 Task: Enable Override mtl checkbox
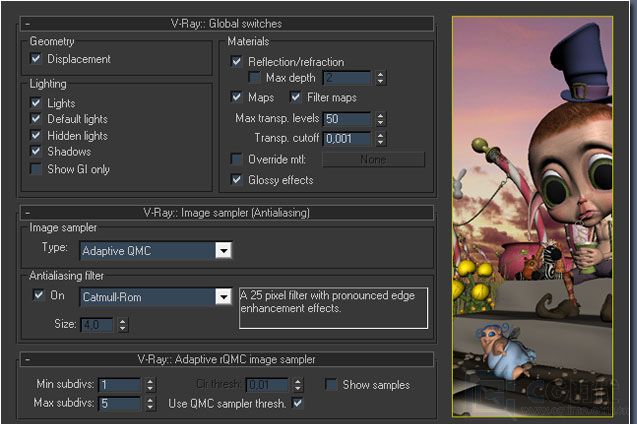pyautogui.click(x=237, y=159)
